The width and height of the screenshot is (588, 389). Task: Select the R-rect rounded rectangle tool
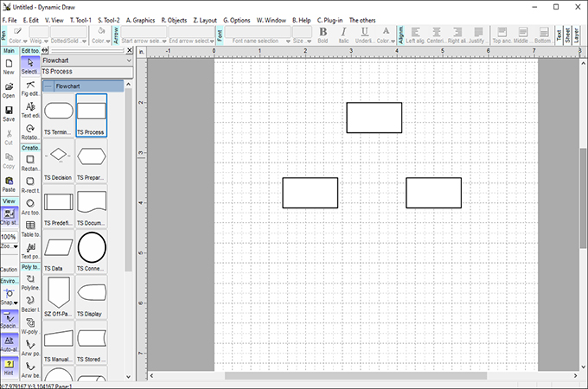pos(30,185)
